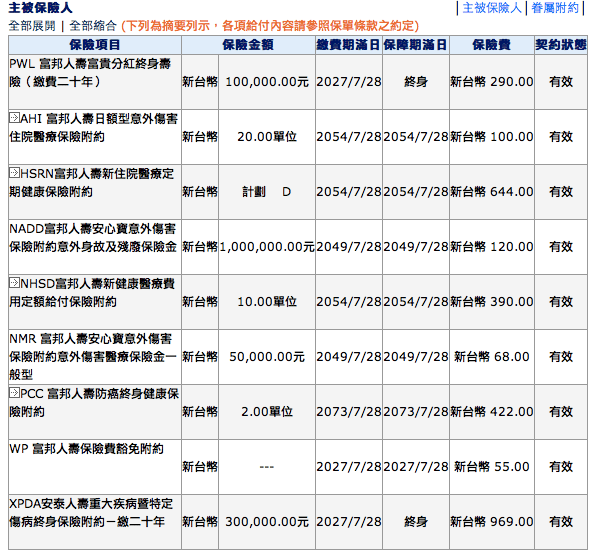Click payment end date 2027/7/28 in PWL row
This screenshot has width=594, height=555.
[349, 82]
